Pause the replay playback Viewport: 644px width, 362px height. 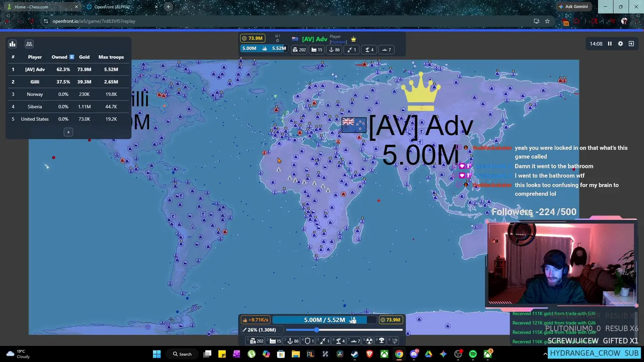[609, 44]
